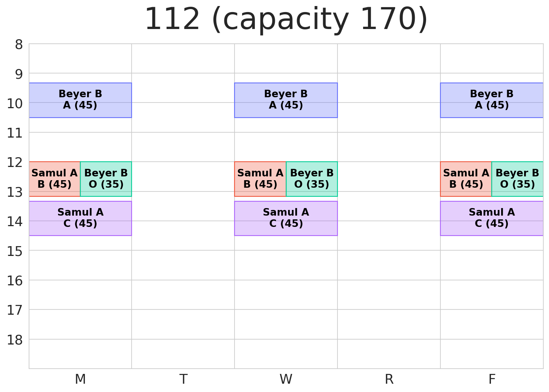Click the chart title '112 (capacity 170)'
The height and width of the screenshot is (392, 549).
click(x=286, y=20)
